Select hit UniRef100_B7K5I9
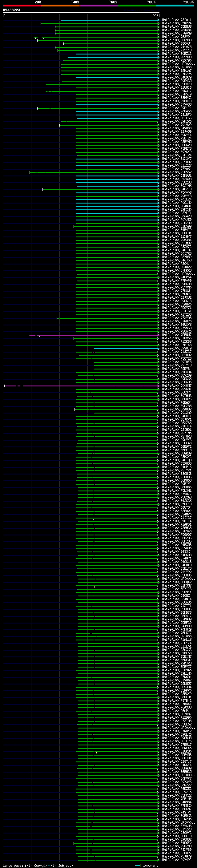 point(176,95)
